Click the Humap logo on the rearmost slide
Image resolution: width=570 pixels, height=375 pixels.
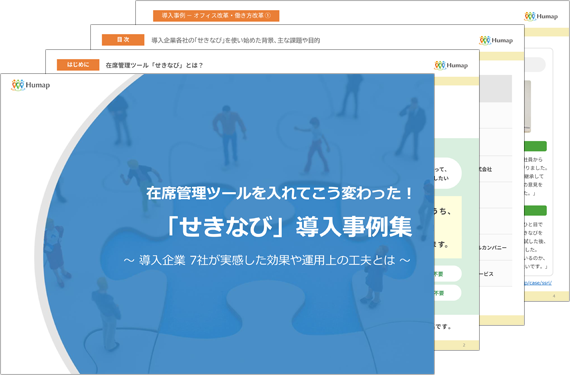click(541, 16)
